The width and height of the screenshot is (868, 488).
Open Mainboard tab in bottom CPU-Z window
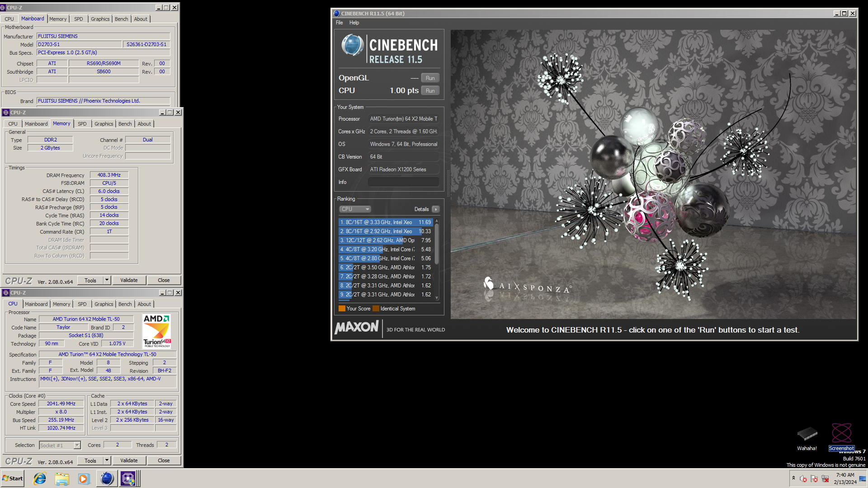(36, 304)
